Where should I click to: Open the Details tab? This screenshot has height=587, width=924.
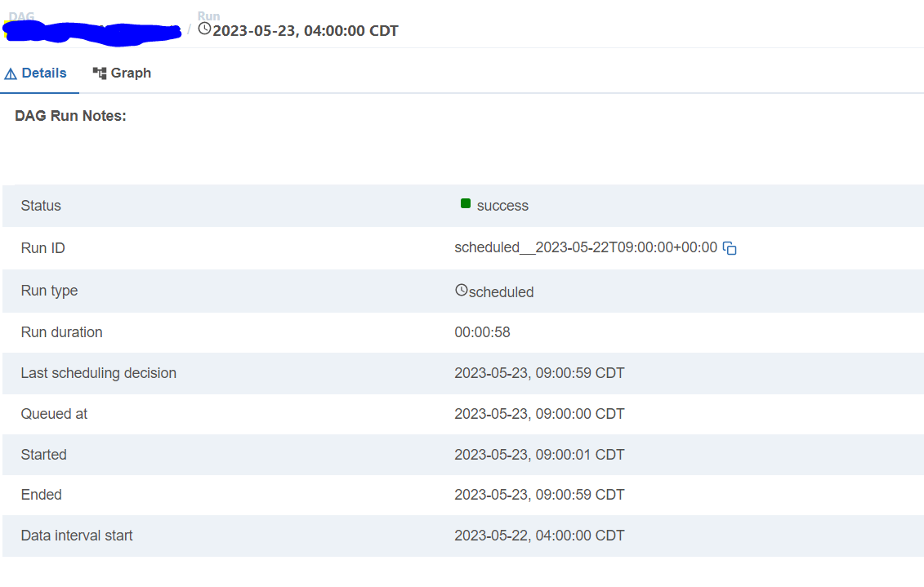(x=44, y=73)
